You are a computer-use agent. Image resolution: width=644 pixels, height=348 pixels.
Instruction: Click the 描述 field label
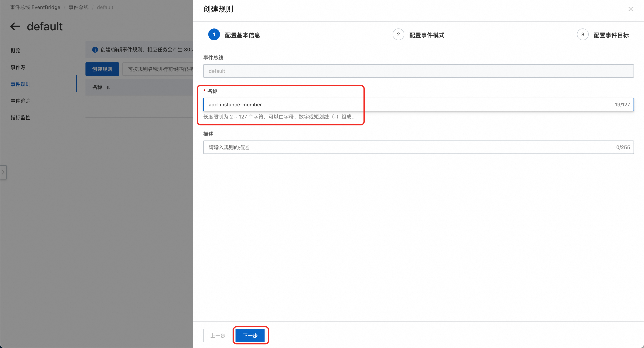(x=208, y=134)
